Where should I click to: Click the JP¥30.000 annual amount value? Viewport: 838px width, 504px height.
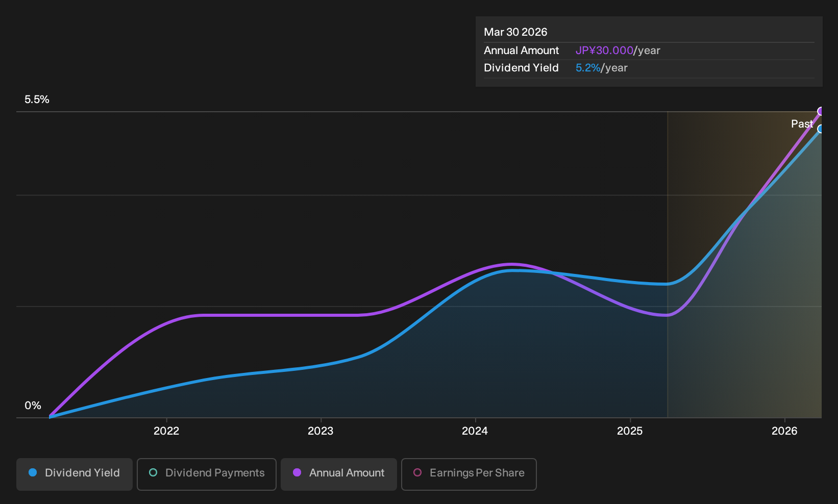pos(604,51)
